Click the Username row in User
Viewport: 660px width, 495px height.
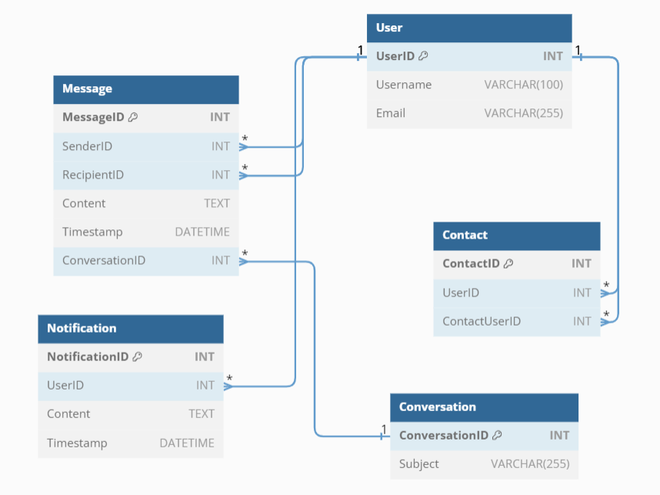click(x=469, y=85)
